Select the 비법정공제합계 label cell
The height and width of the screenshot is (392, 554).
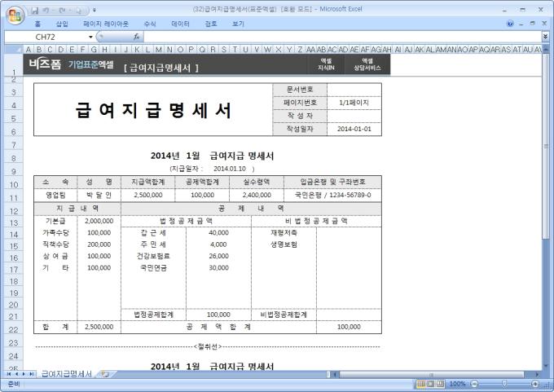click(284, 315)
